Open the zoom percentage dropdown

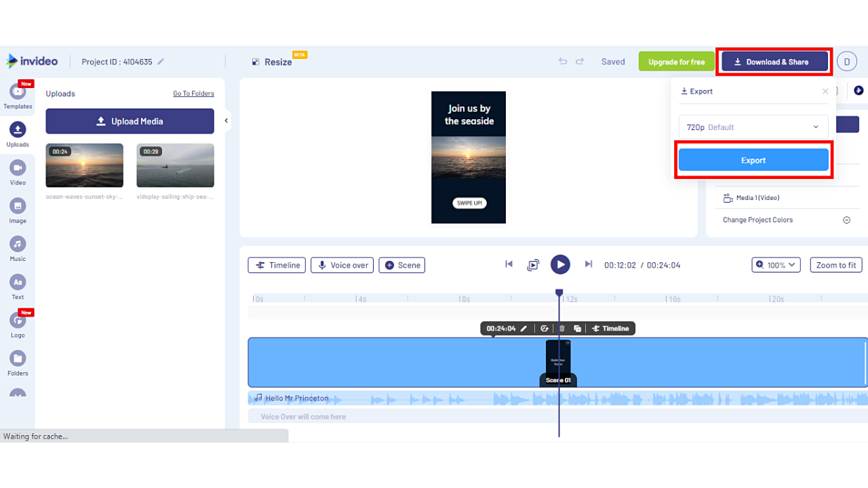pos(775,264)
